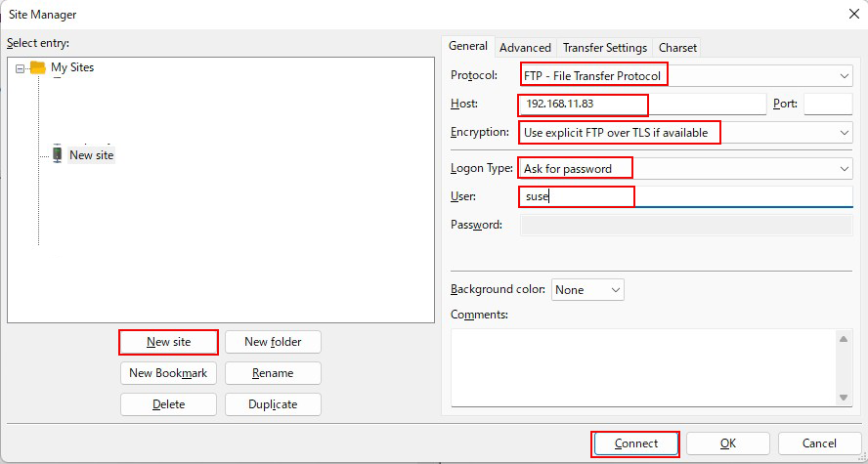
Task: Click the New folder button
Action: click(273, 342)
